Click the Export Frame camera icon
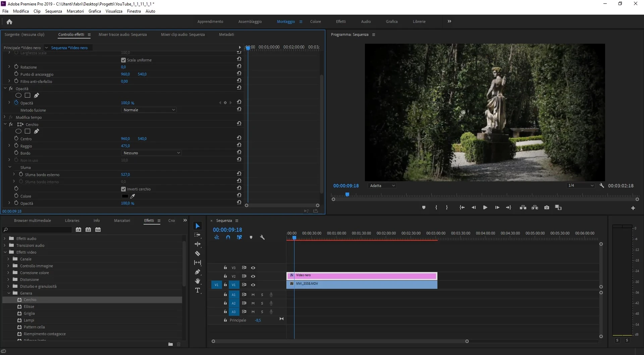644x355 pixels. (547, 208)
